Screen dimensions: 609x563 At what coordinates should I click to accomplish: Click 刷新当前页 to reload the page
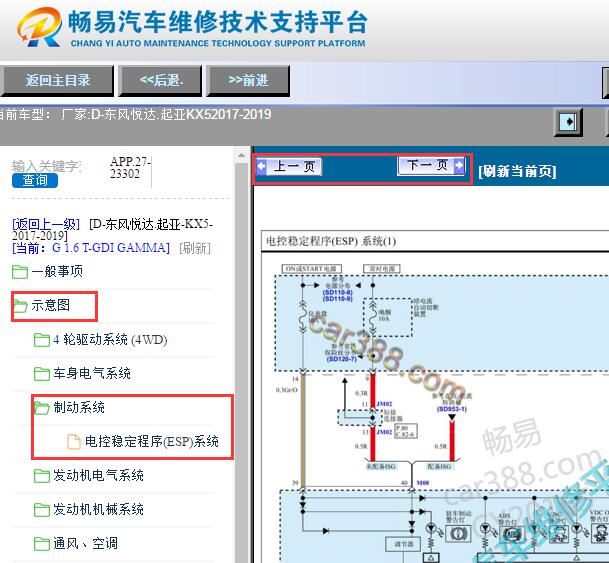tap(517, 171)
